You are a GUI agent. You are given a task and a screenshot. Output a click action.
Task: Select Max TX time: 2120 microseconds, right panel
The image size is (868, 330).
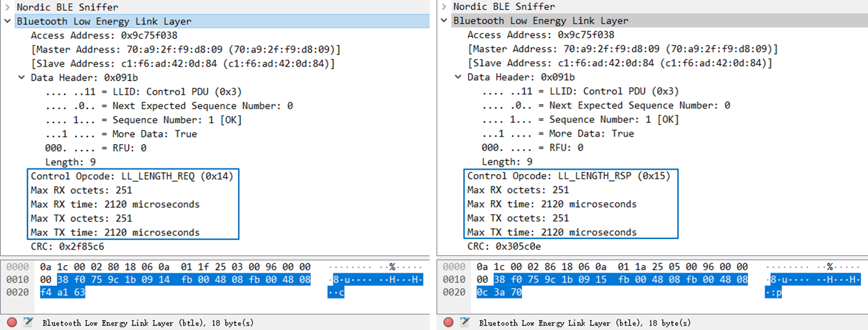551,233
